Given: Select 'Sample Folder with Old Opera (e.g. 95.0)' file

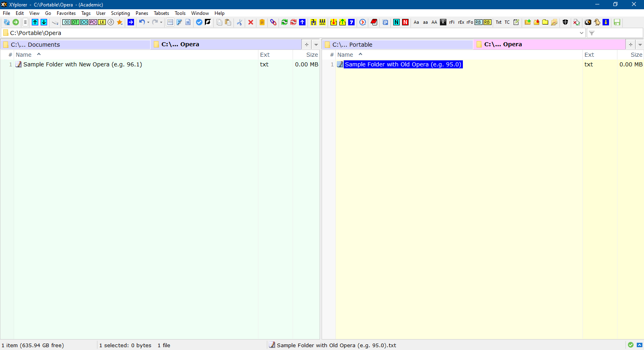Looking at the screenshot, I should tap(403, 64).
